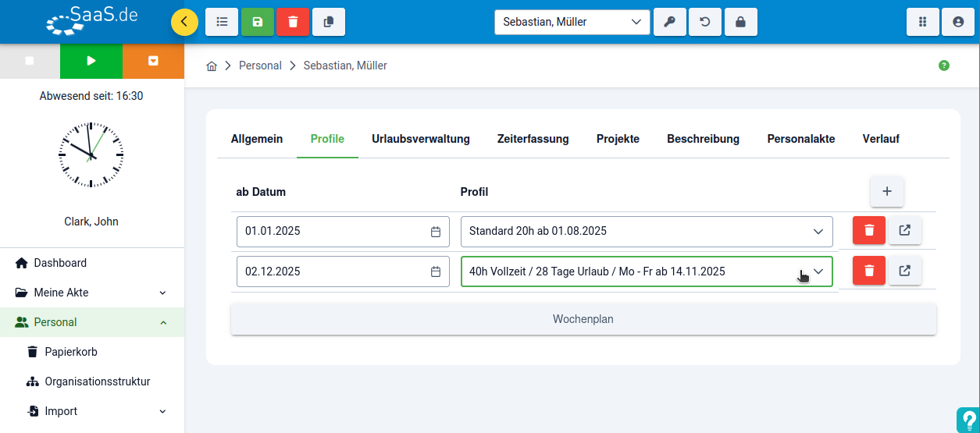
Task: Switch to the Urlaubsverwaltung tab
Action: [x=421, y=139]
